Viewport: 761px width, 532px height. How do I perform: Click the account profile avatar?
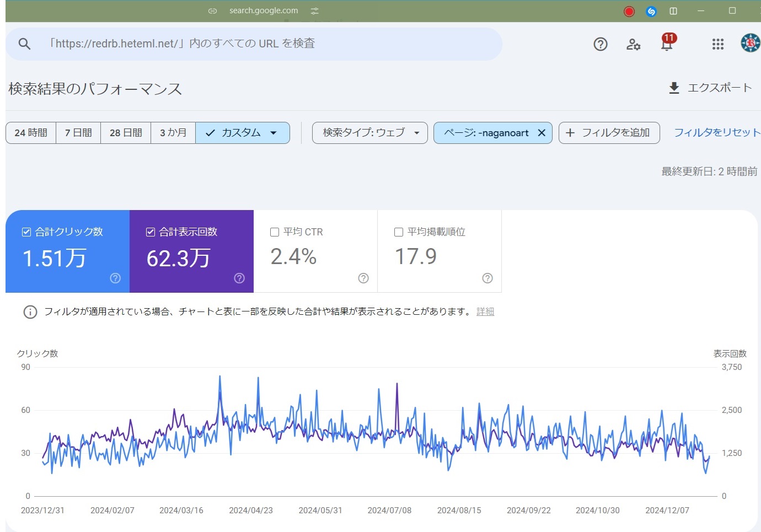click(750, 43)
